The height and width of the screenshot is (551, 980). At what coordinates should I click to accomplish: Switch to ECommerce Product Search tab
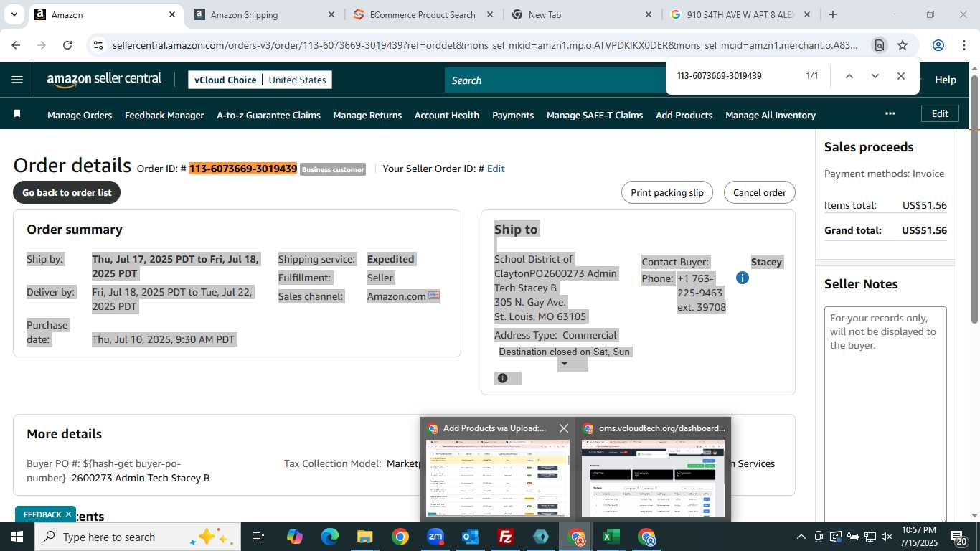pyautogui.click(x=422, y=14)
